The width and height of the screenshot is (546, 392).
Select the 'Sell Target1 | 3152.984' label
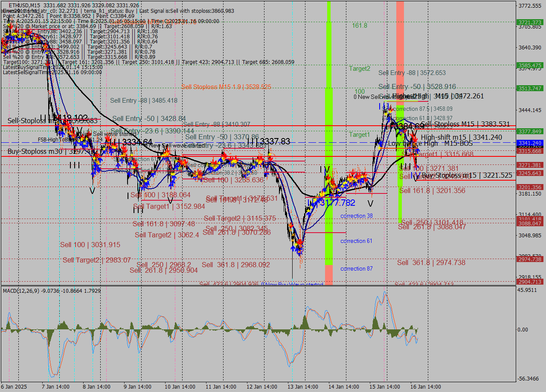pos(169,206)
